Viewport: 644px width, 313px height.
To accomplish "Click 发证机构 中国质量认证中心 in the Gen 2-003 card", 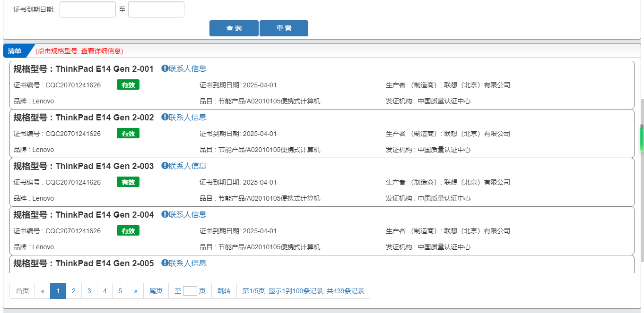I will pos(428,199).
